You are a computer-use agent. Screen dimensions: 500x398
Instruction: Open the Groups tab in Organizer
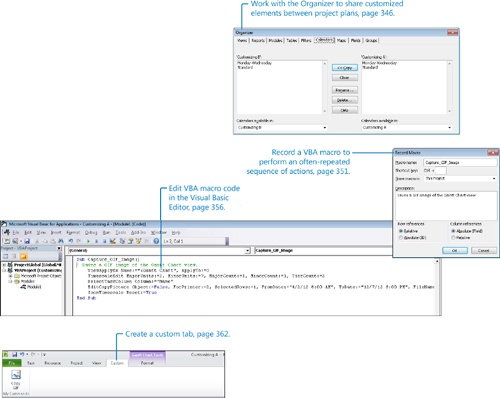tap(371, 40)
